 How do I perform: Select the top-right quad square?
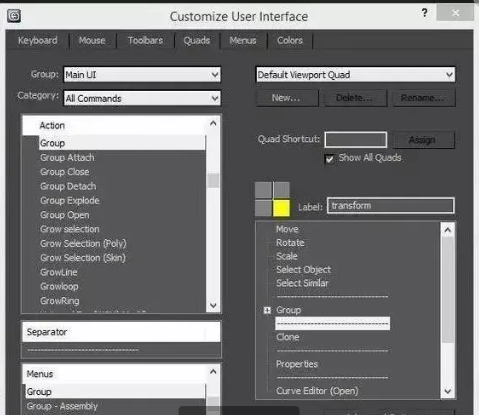[281, 190]
